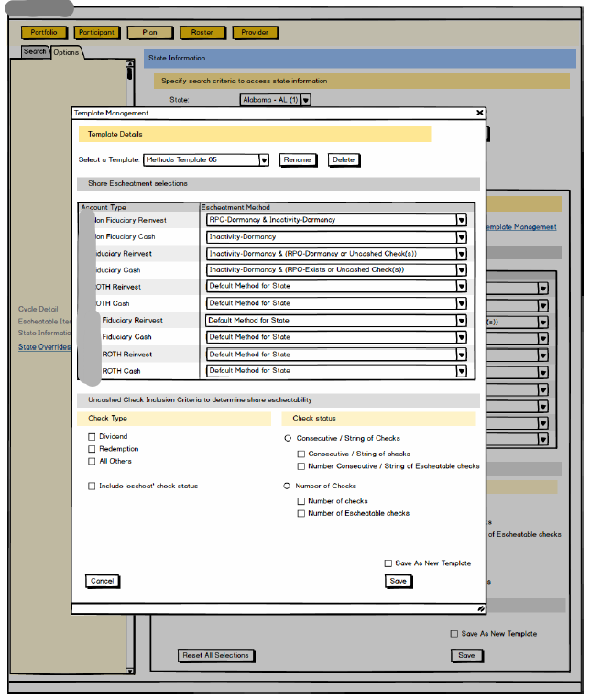
Task: Click Save in Template Management dialog
Action: (x=399, y=581)
